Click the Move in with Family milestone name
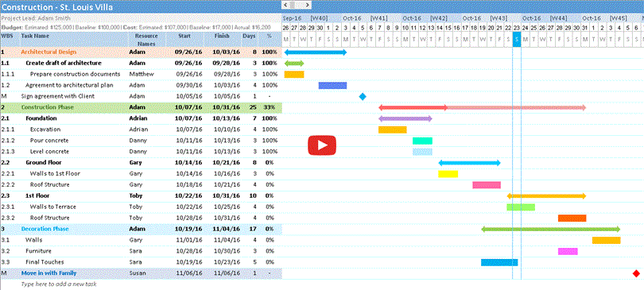 click(48, 273)
